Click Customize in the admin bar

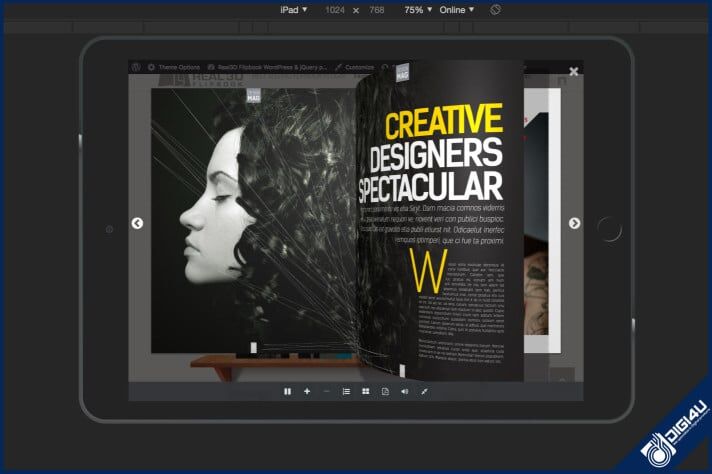(358, 67)
